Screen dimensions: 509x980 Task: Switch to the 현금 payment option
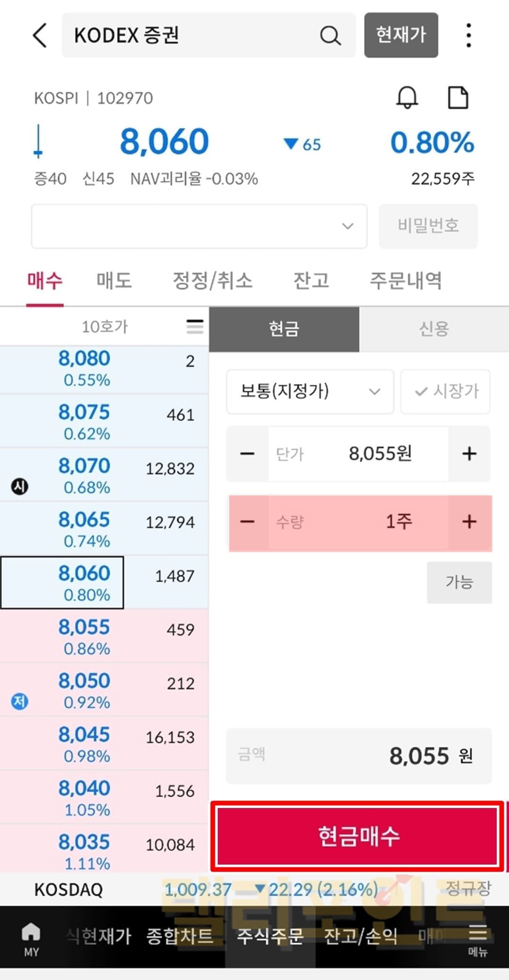coord(284,329)
